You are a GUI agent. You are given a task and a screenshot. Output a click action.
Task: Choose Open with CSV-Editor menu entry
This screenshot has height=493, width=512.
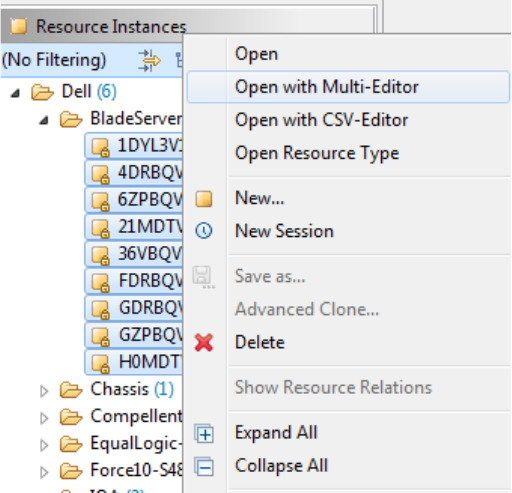[321, 120]
